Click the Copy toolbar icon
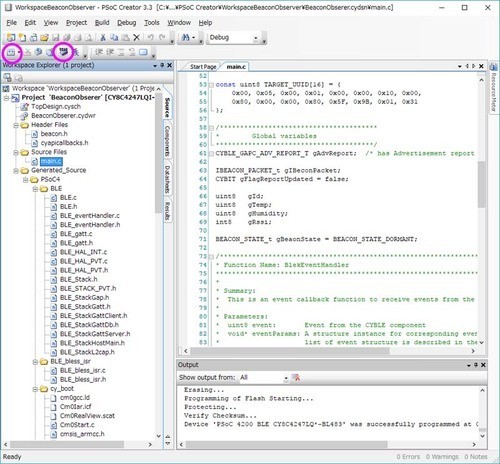500x464 pixels. tap(114, 38)
